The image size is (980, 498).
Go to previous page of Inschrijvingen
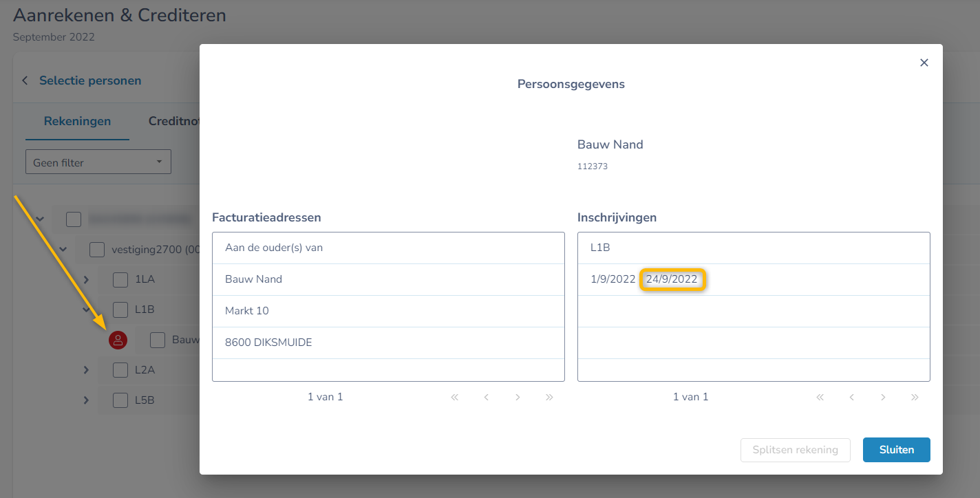pyautogui.click(x=852, y=397)
